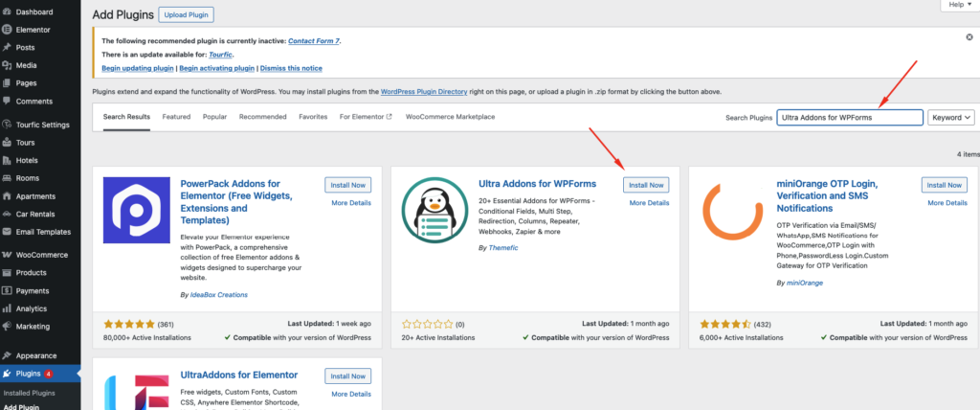Click the WooCommerce icon in sidebar
This screenshot has width=980, height=410.
tap(7, 254)
